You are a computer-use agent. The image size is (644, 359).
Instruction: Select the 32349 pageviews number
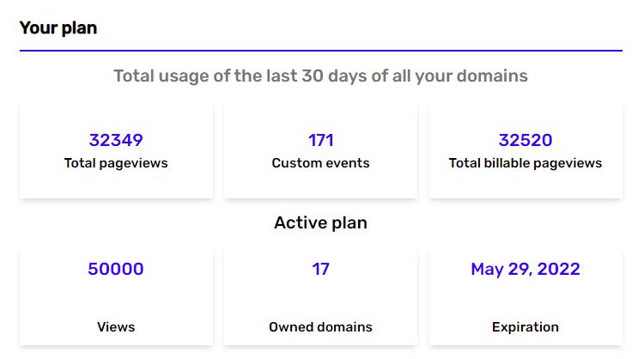[x=116, y=140]
